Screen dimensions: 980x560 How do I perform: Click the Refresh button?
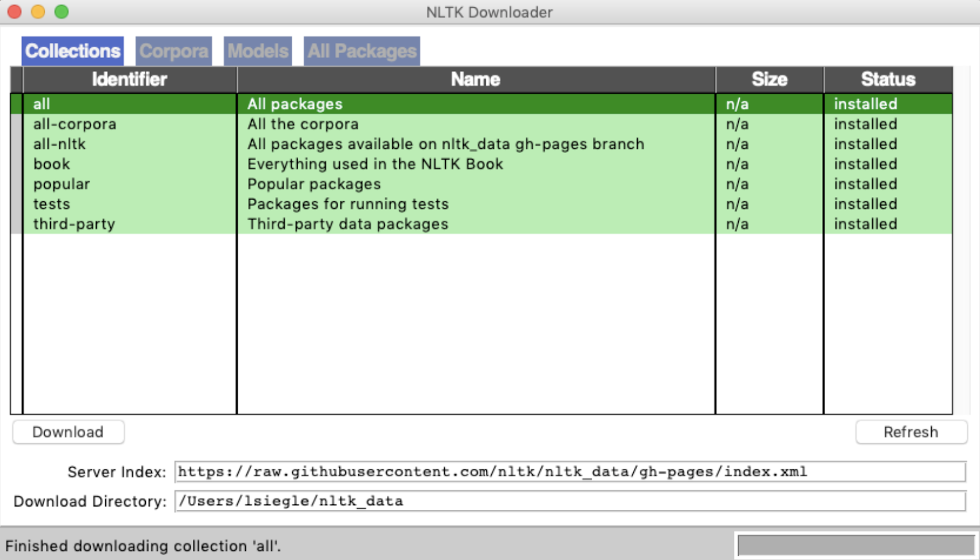911,432
